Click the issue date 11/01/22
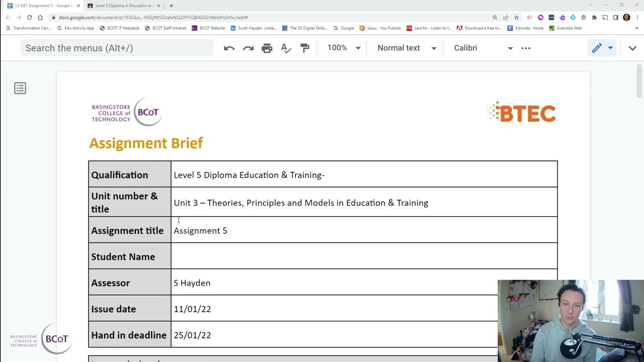The height and width of the screenshot is (362, 644). (192, 309)
